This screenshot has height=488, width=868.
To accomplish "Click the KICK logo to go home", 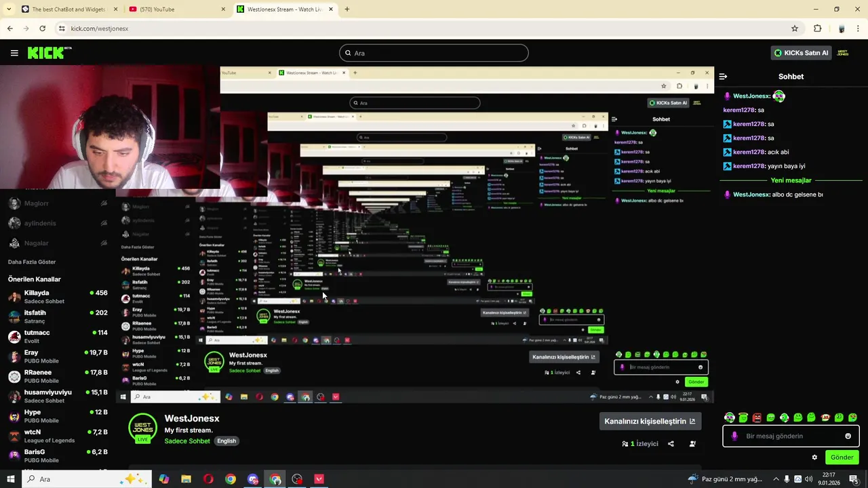I will (x=49, y=53).
